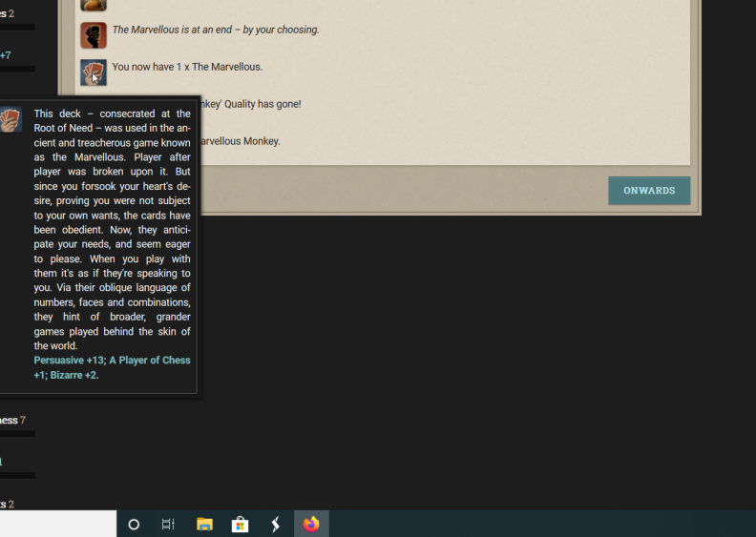Click the 'arvellous Monkey.' result line
This screenshot has height=537, width=756.
(x=241, y=141)
